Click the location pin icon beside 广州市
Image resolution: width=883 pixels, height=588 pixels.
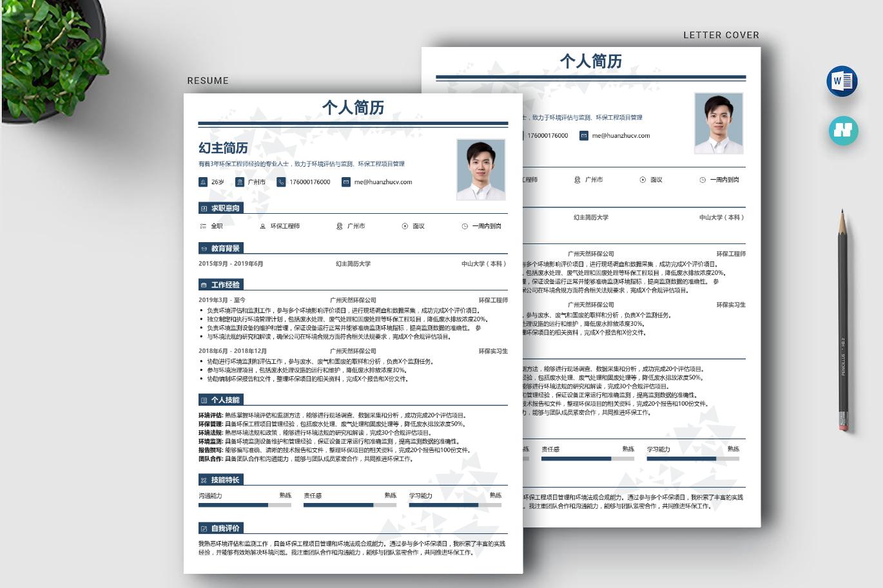click(239, 182)
